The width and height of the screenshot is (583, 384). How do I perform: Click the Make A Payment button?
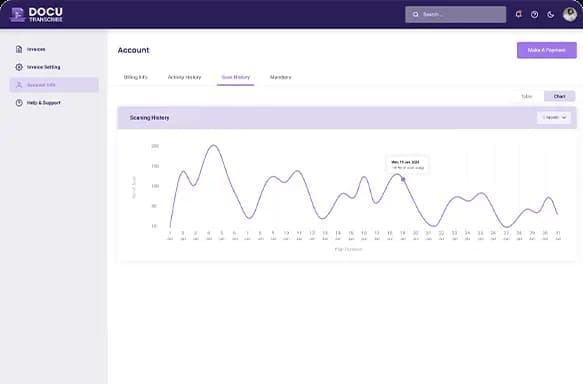547,50
